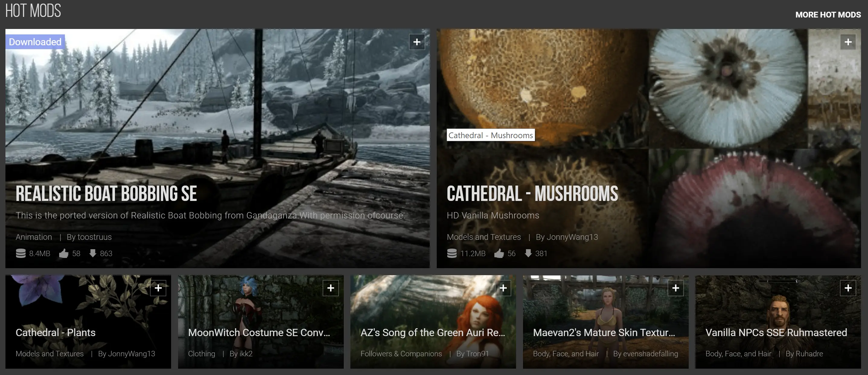This screenshot has width=868, height=375.
Task: Click the 8.4MB file size value
Action: coord(40,253)
